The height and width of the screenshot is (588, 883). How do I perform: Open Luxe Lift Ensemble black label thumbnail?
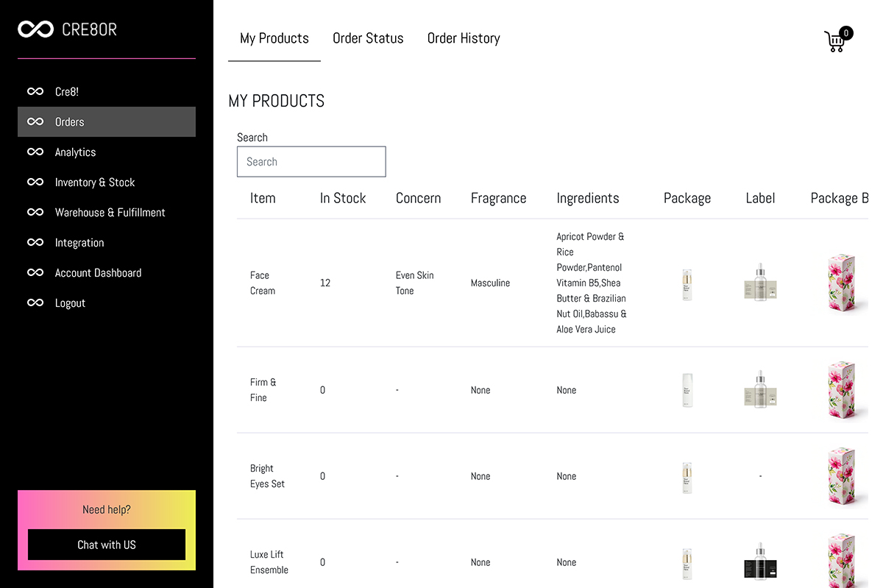click(760, 562)
